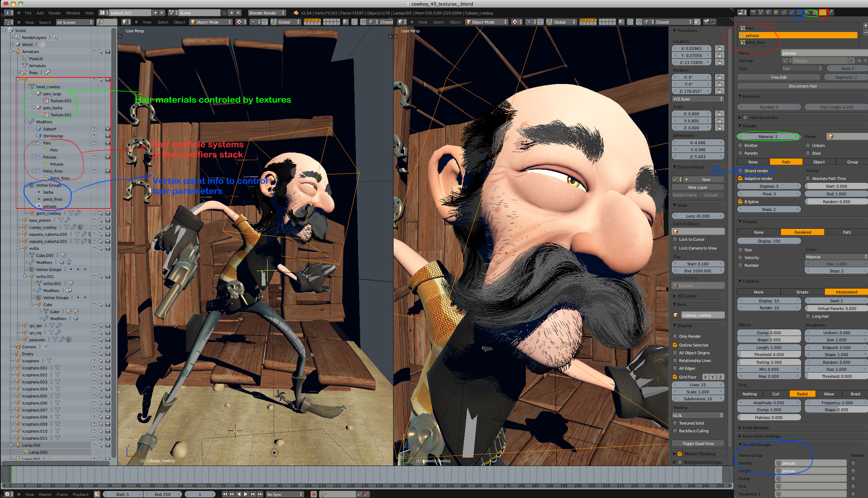Screen dimensions: 868x498
Task: Expand the Field Weights panel
Action: point(755,428)
